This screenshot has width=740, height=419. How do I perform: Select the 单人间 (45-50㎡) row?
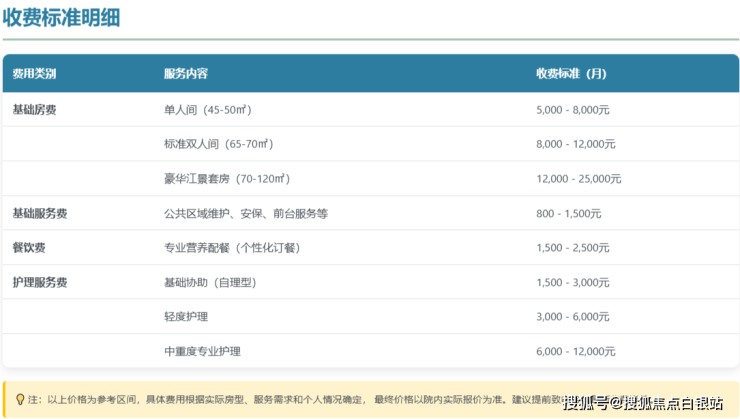(x=213, y=110)
